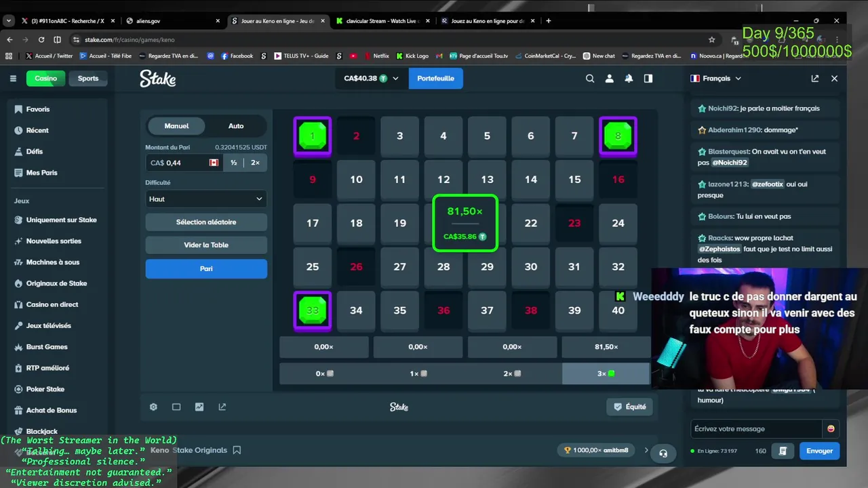Open the notifications bell

pyautogui.click(x=629, y=79)
